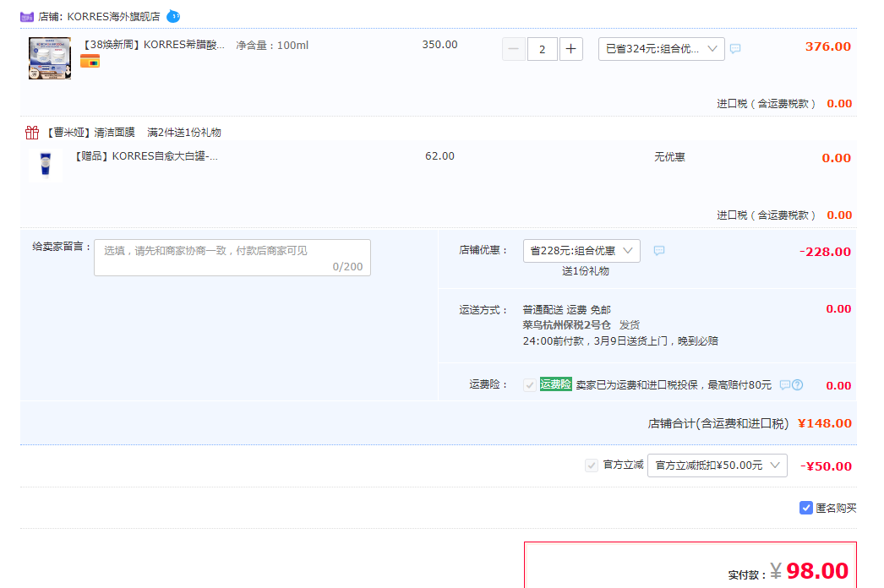Click the item subtotal 376.00
This screenshot has height=588, width=884.
(827, 46)
